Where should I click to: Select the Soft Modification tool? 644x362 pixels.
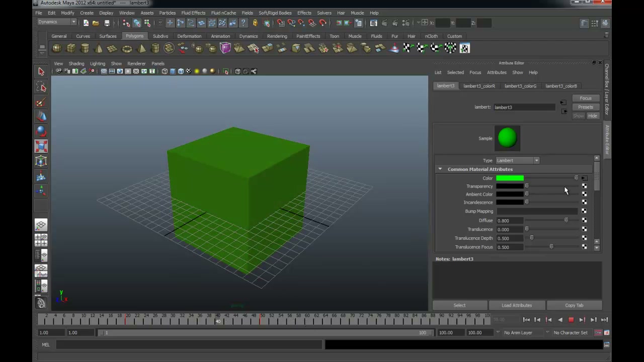coord(41,176)
